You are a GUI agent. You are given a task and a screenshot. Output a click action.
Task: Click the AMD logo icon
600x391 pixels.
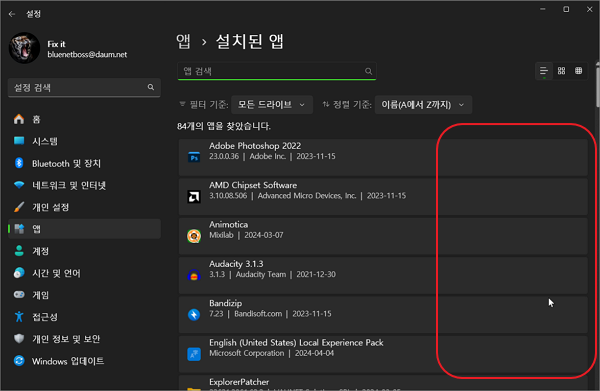coord(194,197)
